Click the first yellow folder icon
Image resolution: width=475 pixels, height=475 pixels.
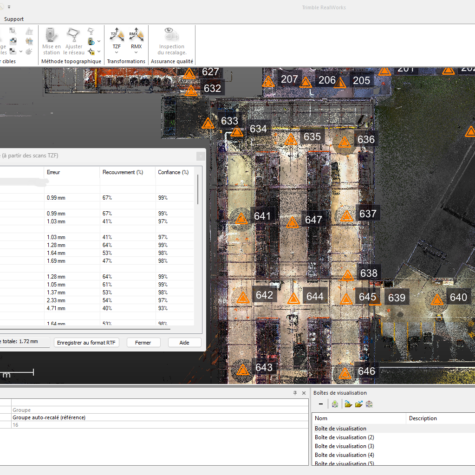click(x=348, y=404)
